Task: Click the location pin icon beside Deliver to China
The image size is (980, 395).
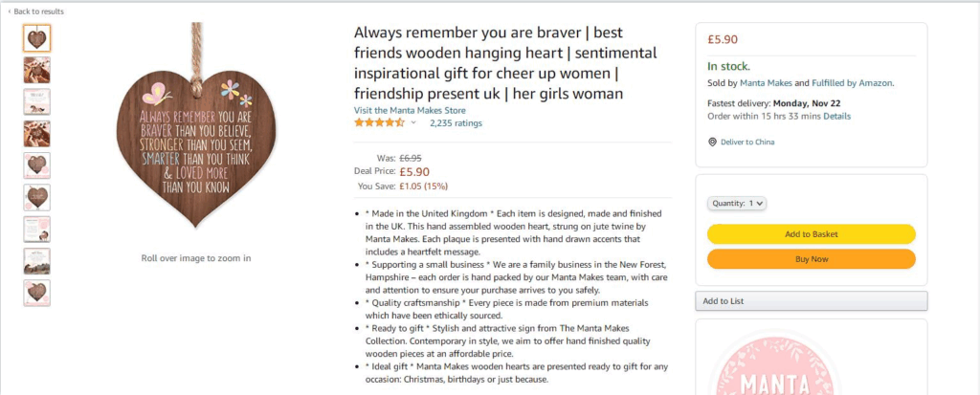Action: (712, 142)
